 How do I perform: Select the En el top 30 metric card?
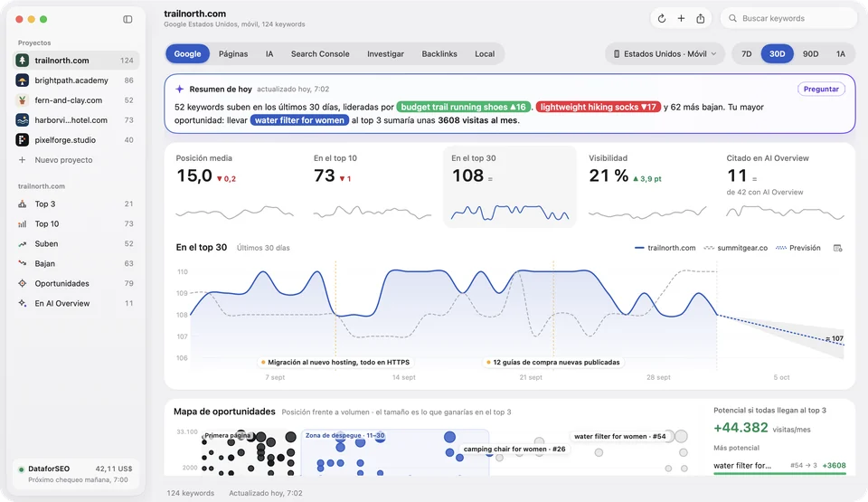click(509, 186)
